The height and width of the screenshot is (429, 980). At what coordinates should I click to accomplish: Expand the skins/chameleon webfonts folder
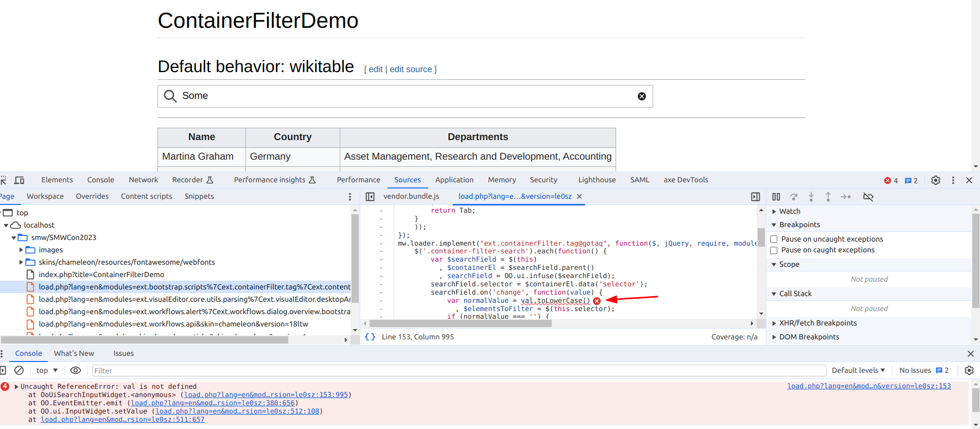[21, 262]
